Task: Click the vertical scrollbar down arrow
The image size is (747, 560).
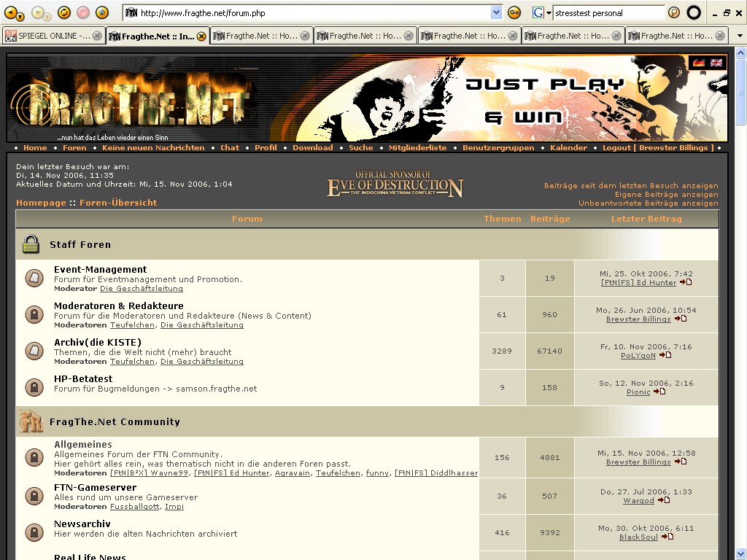Action: pyautogui.click(x=740, y=553)
